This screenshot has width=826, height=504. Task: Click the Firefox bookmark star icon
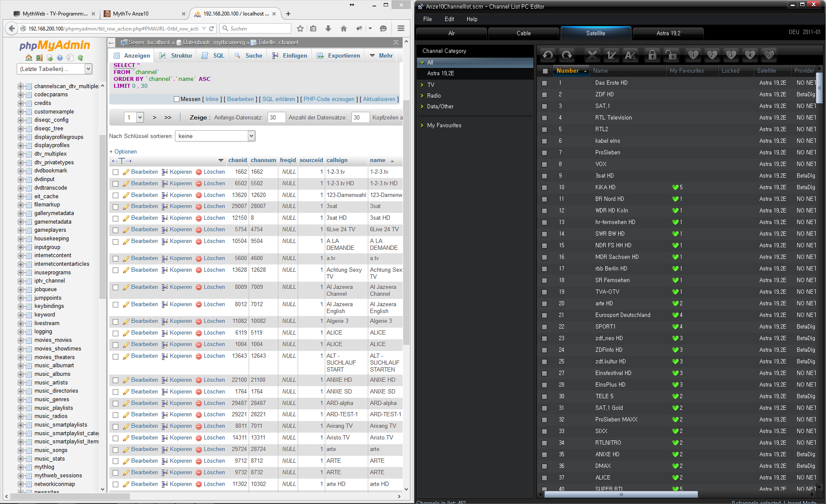300,28
